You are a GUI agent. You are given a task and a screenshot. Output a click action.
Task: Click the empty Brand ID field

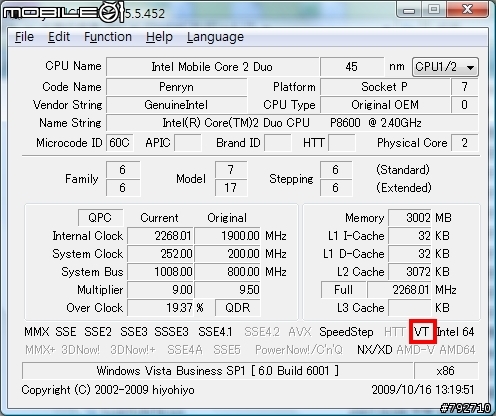coord(278,143)
